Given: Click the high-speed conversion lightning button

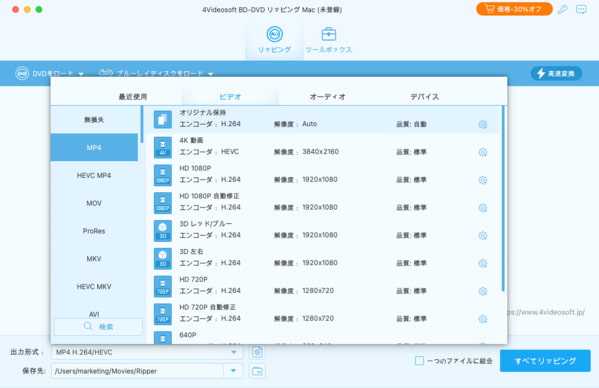Looking at the screenshot, I should (556, 73).
